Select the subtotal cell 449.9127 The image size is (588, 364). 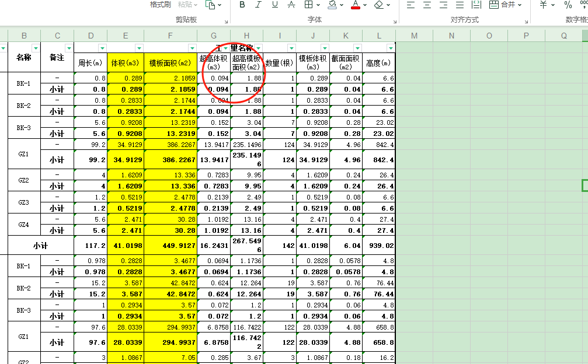[x=171, y=245]
